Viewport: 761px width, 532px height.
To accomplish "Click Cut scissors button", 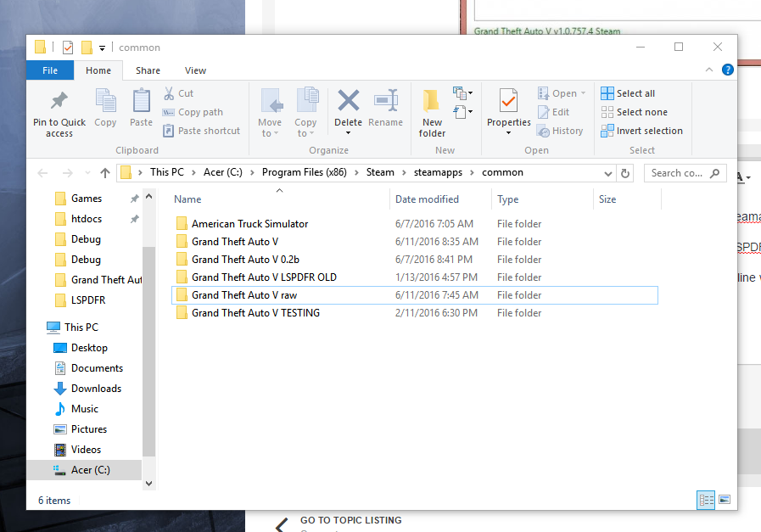I will pyautogui.click(x=179, y=93).
